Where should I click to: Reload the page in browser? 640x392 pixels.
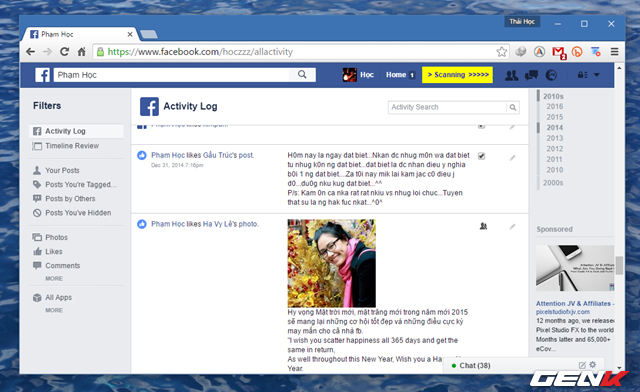64,52
